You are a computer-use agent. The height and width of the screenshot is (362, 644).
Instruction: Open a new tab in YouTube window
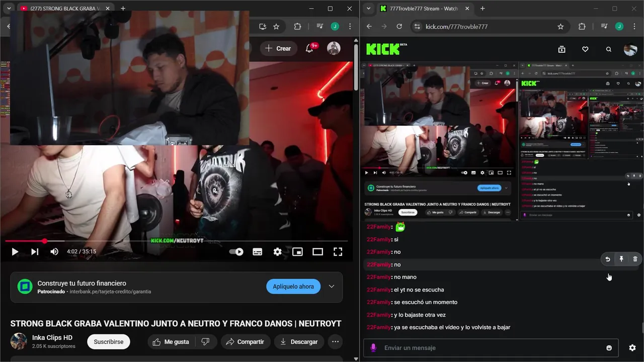[x=123, y=9]
